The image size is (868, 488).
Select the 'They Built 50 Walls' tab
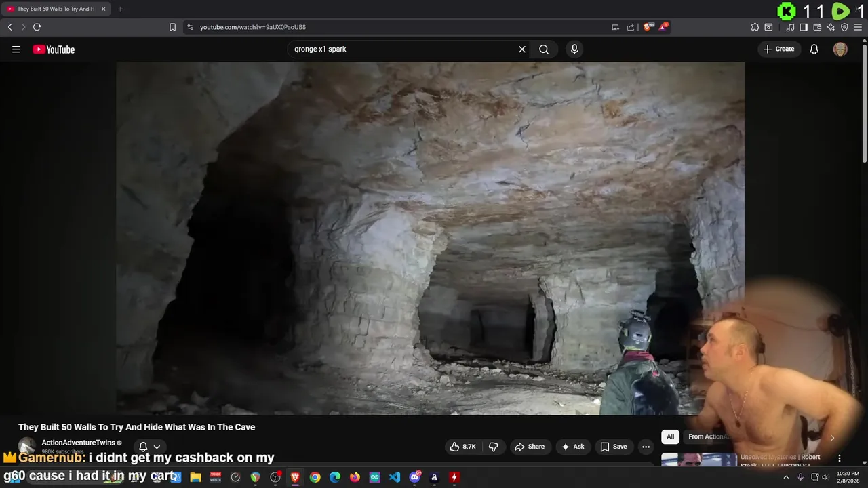tap(56, 9)
